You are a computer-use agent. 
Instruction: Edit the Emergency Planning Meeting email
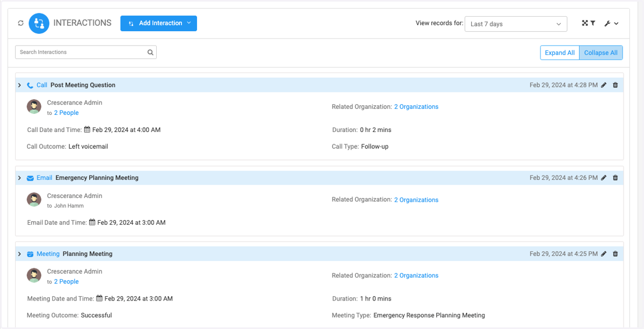click(x=604, y=178)
